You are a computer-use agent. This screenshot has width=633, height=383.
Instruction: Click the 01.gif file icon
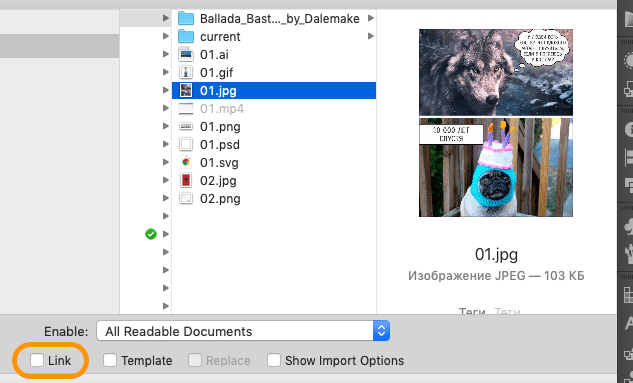(186, 72)
